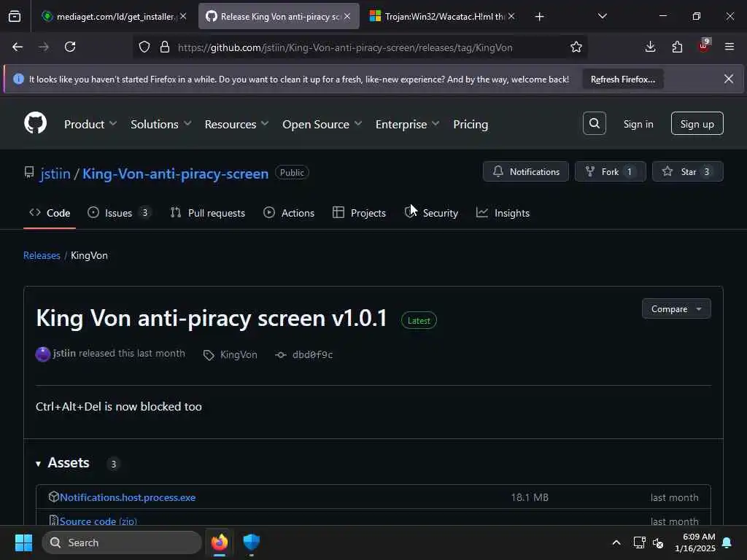Image resolution: width=747 pixels, height=560 pixels.
Task: Open the taskbar clock 6:09 AM
Action: (x=694, y=542)
